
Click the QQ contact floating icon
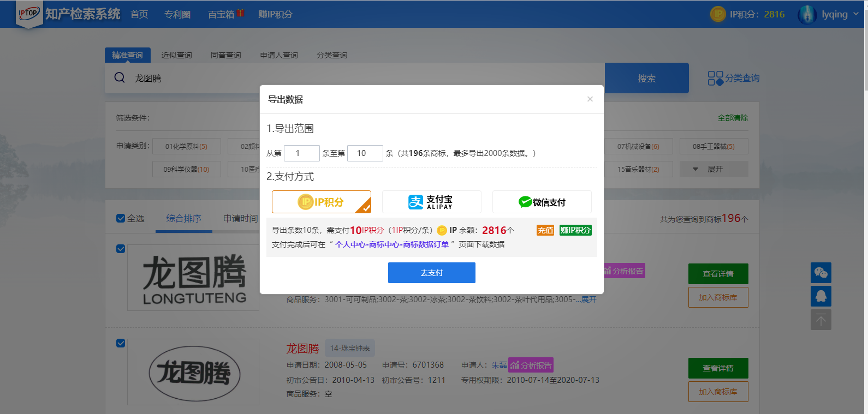pos(821,296)
